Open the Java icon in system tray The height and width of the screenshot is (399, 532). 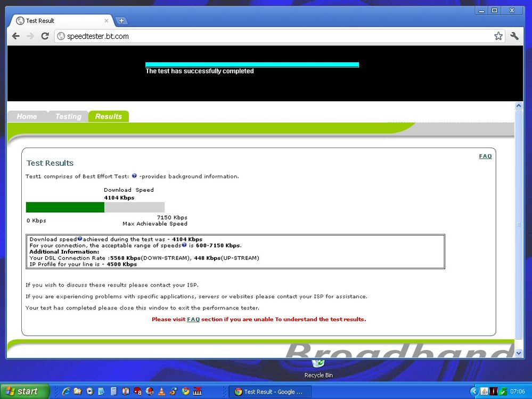484,392
